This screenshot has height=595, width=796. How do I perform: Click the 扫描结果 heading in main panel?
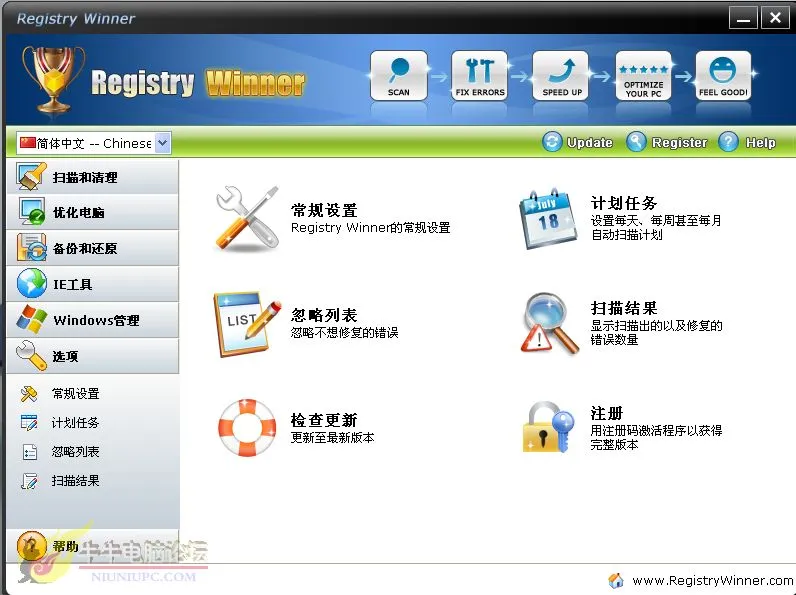pos(623,308)
